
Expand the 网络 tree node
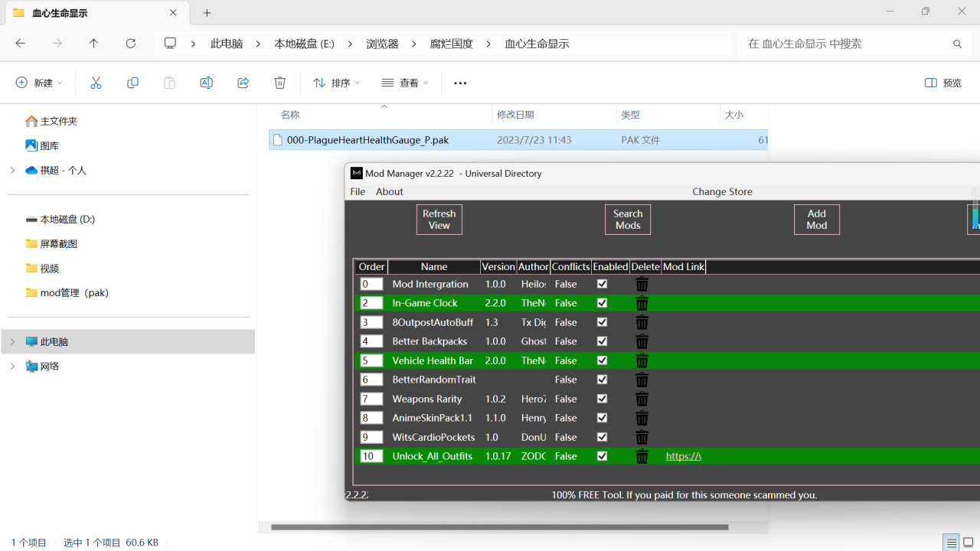tap(12, 366)
